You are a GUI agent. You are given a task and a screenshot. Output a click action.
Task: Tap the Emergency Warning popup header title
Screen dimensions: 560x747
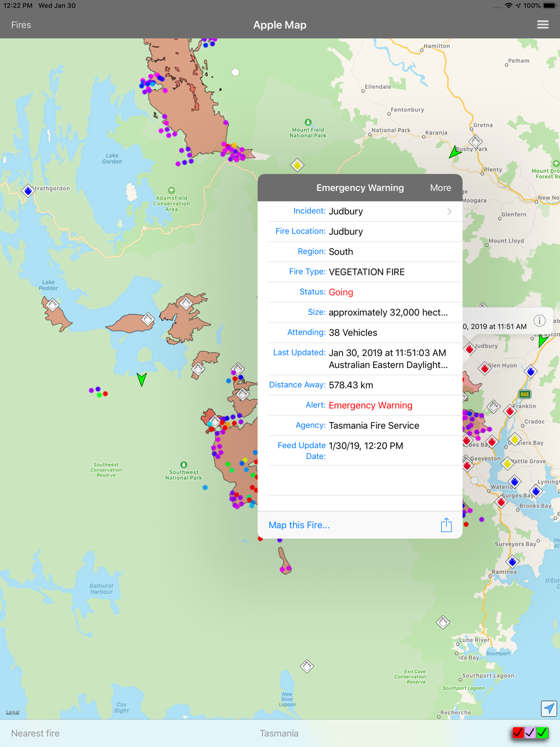[360, 188]
